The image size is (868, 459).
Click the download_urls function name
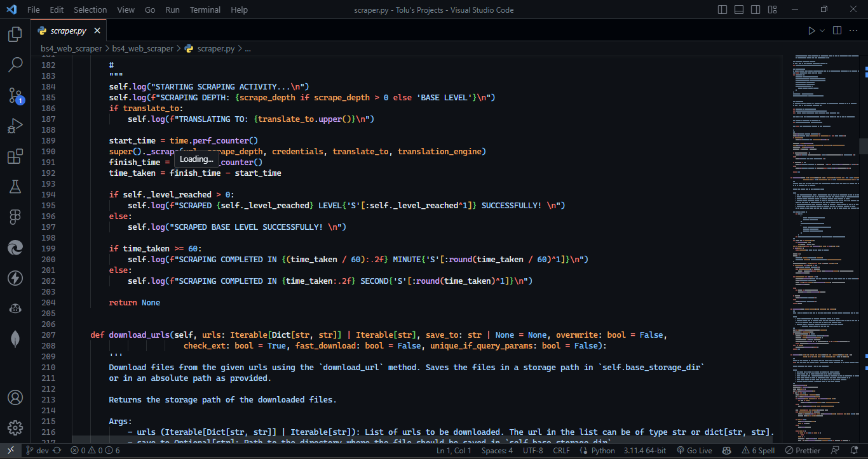[x=139, y=335]
